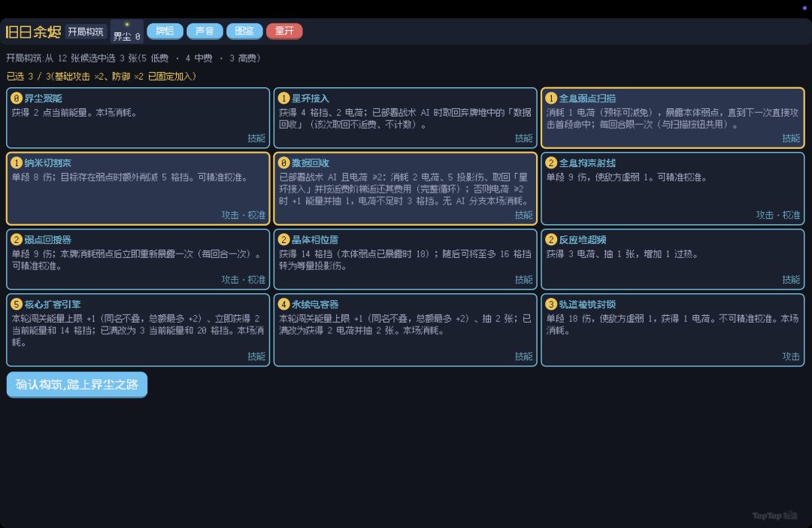
Task: Open the 声音 sound settings
Action: (205, 31)
